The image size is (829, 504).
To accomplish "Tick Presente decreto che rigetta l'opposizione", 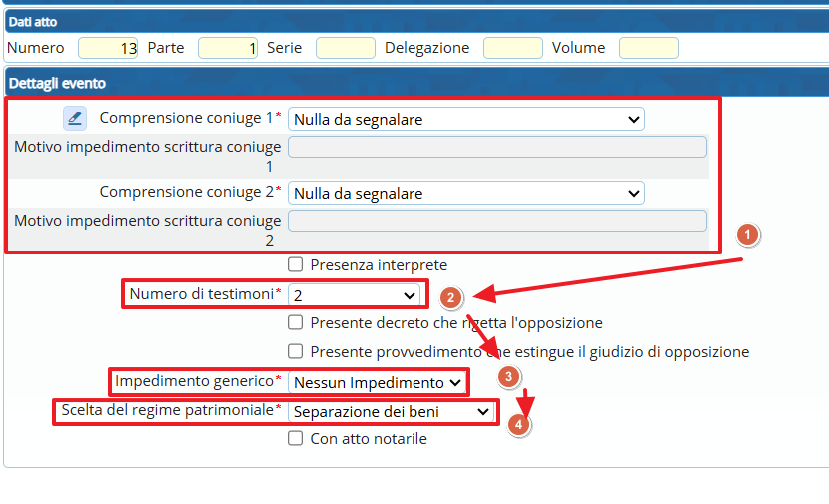I will [296, 323].
